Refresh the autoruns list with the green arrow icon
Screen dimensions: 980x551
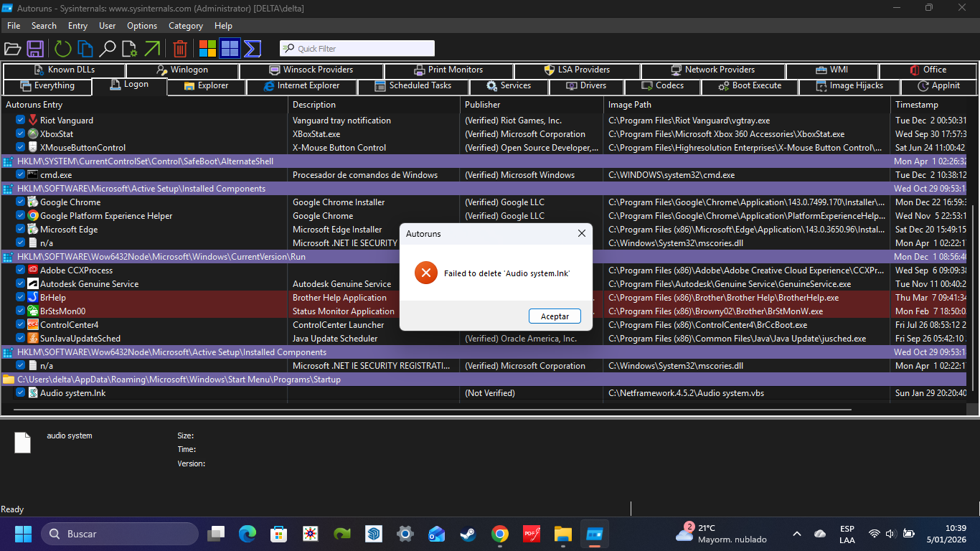coord(63,49)
